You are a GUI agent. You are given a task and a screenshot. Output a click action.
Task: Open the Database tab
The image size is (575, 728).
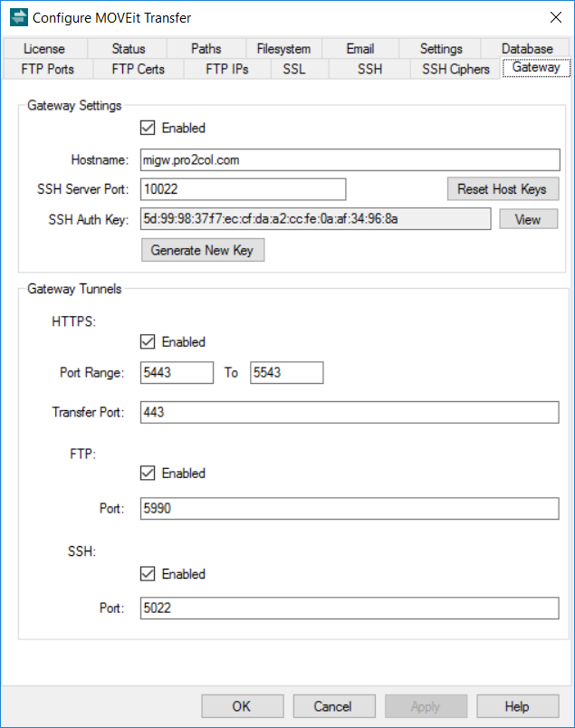[x=527, y=48]
